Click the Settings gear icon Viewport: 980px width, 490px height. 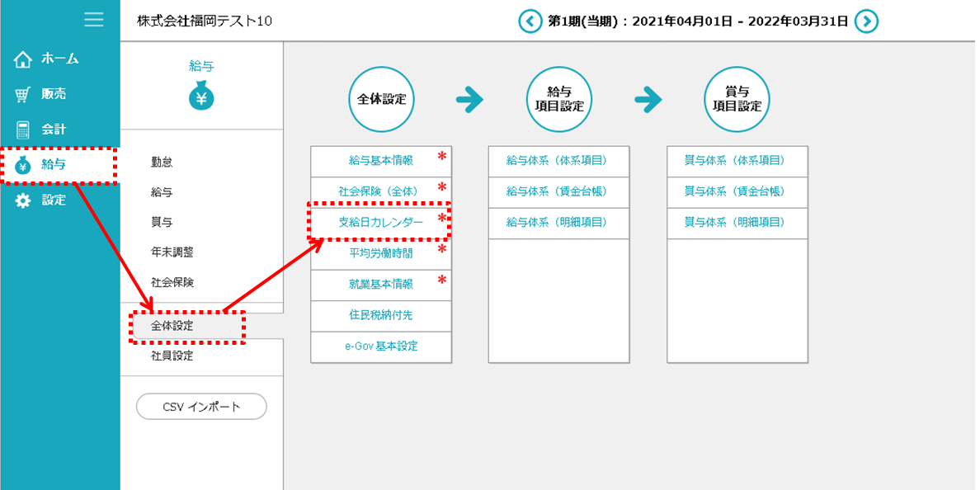tap(23, 200)
